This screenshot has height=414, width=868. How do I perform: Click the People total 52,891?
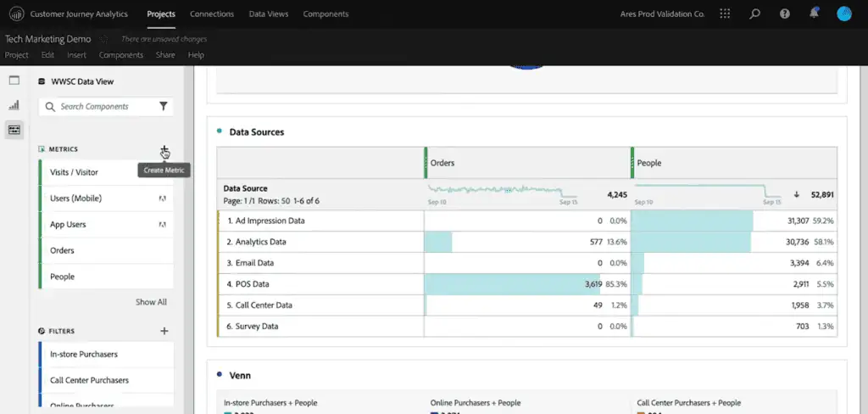click(822, 194)
